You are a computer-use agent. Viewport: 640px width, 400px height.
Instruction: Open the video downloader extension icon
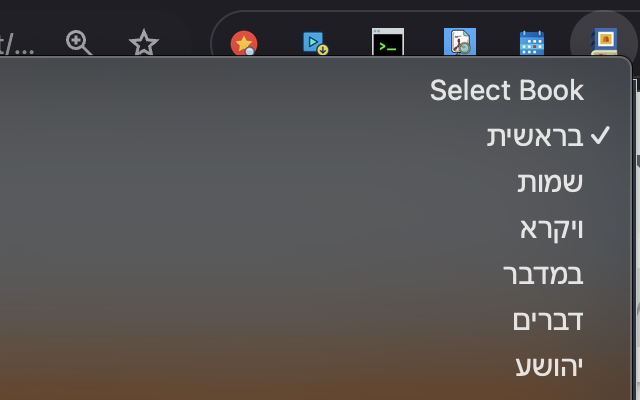315,43
